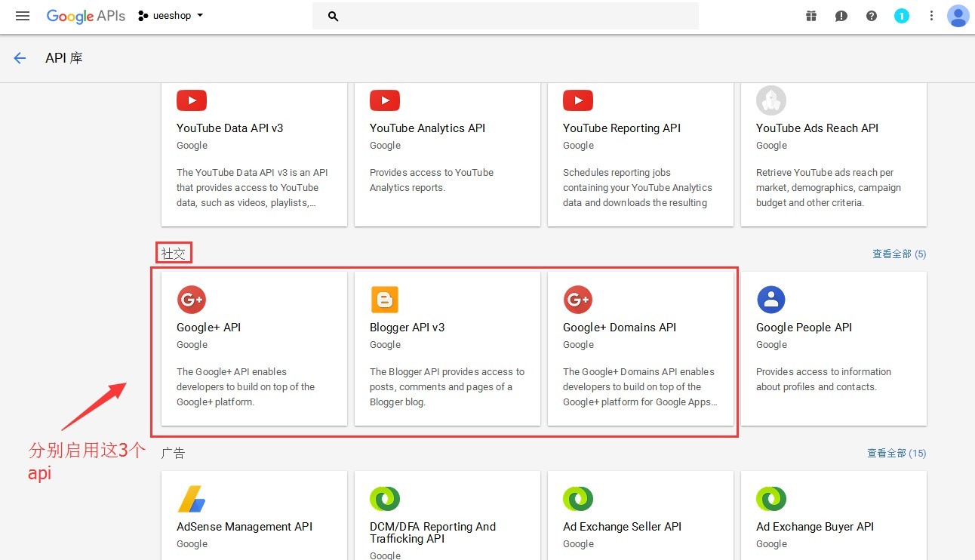Open the notifications badge icon
The image size is (975, 560).
[x=902, y=16]
